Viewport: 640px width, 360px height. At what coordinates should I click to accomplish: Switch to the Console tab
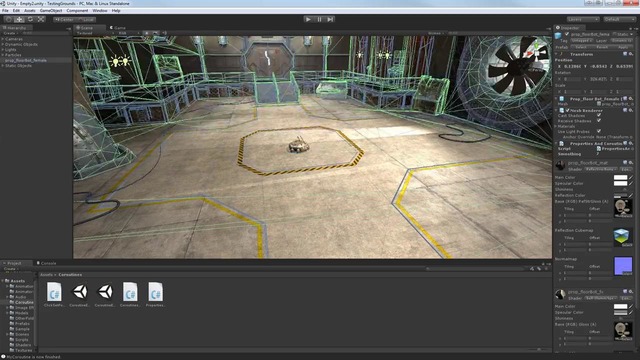click(46, 263)
